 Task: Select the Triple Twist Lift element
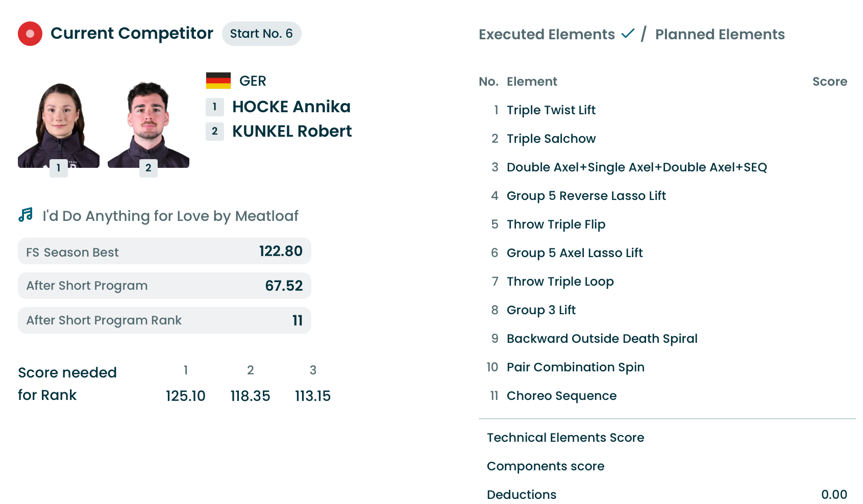point(551,110)
